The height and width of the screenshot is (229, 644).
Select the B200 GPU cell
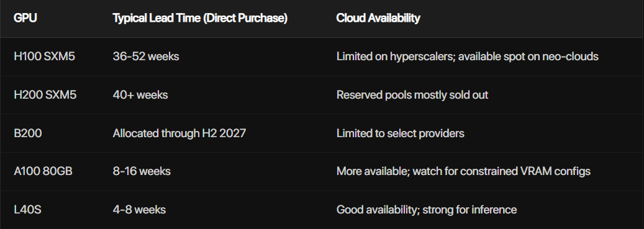pos(27,133)
